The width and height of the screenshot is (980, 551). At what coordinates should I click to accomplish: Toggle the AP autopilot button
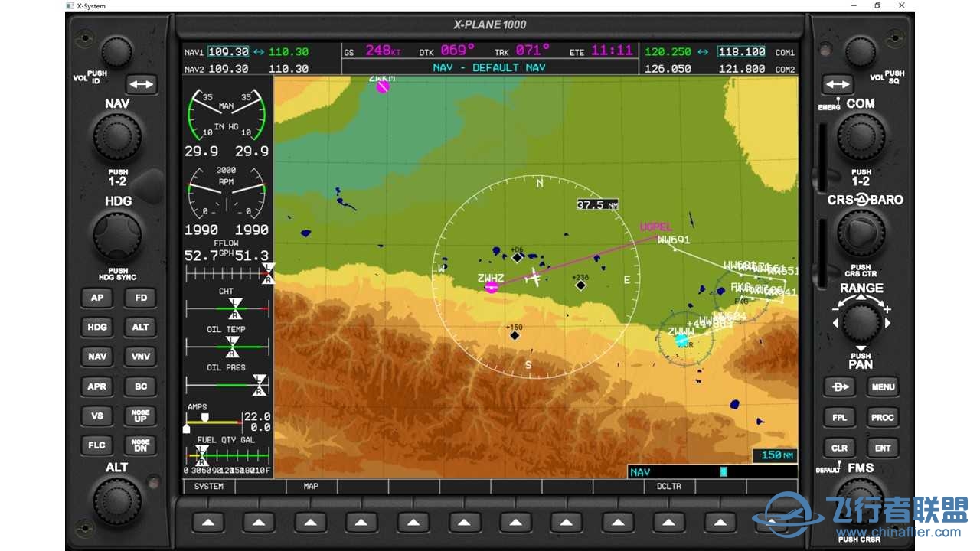(x=97, y=298)
